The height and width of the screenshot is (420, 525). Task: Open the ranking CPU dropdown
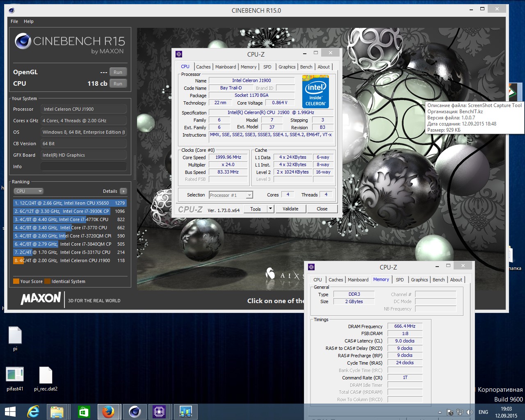point(28,191)
